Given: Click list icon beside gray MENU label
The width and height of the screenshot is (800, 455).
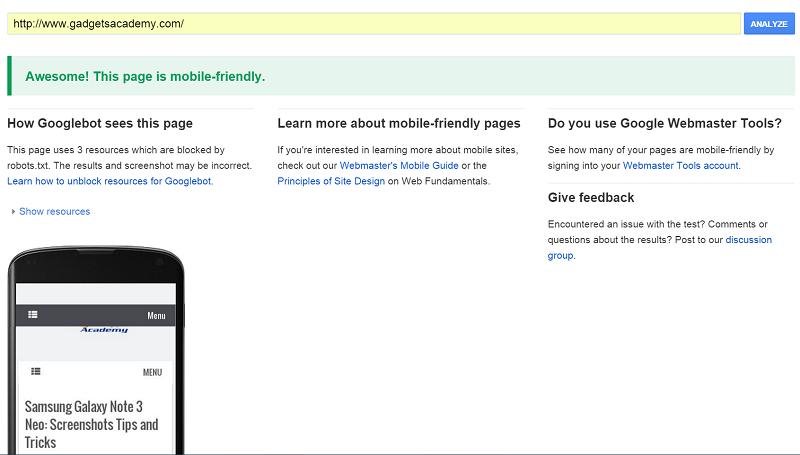Looking at the screenshot, I should click(x=36, y=371).
